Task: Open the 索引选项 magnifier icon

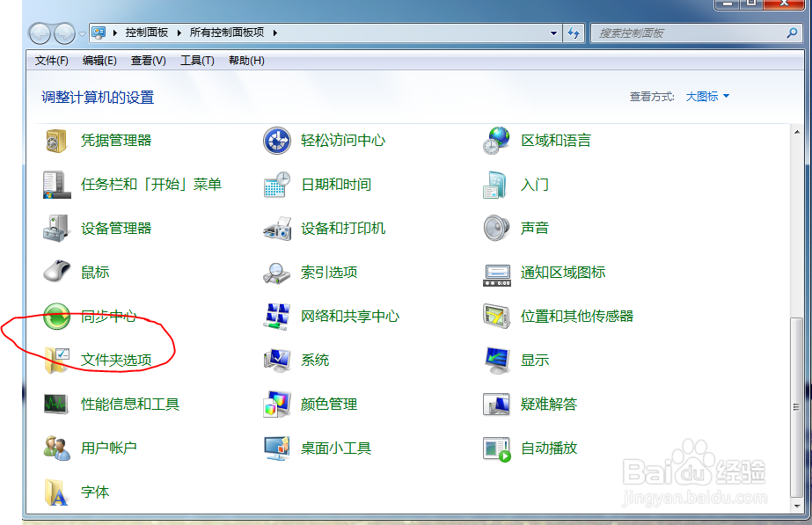Action: coord(277,273)
